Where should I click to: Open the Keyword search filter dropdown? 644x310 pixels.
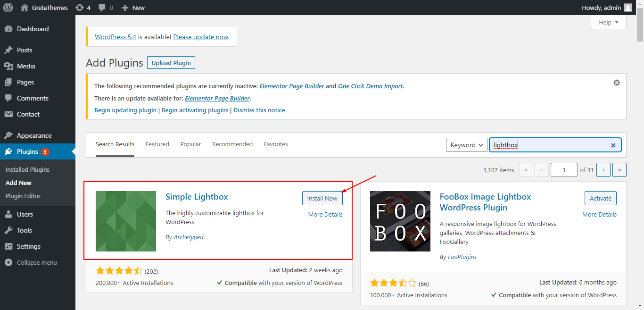tap(466, 145)
